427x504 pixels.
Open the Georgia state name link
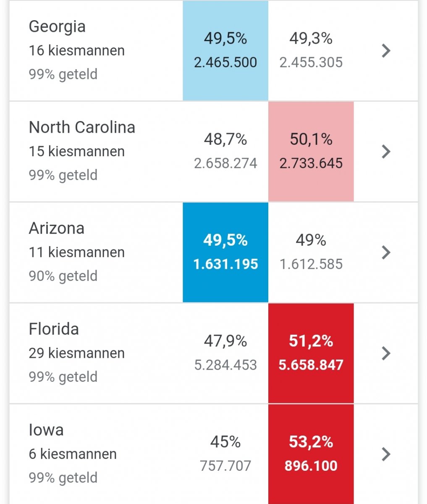coord(57,26)
